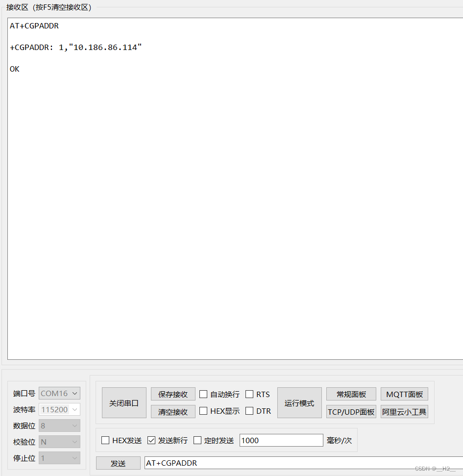The height and width of the screenshot is (476, 463).
Task: Enable HEX显示 hex display mode
Action: tap(203, 411)
